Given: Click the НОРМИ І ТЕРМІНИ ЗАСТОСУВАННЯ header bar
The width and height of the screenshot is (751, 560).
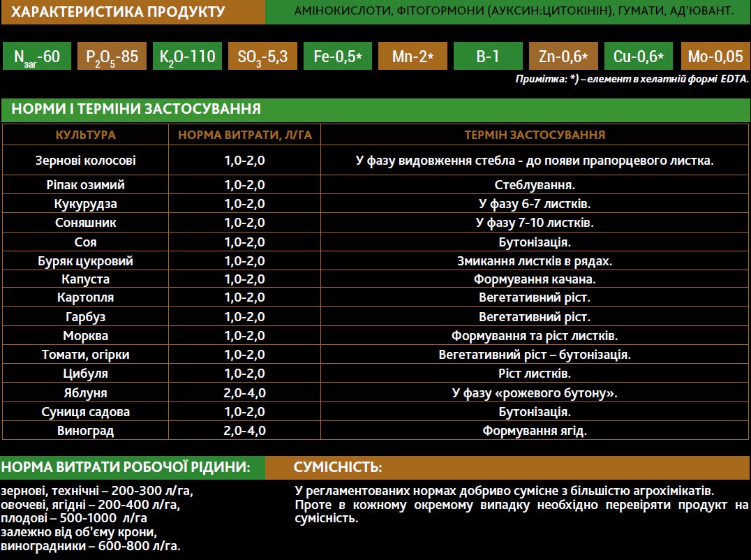Looking at the screenshot, I should pyautogui.click(x=376, y=110).
